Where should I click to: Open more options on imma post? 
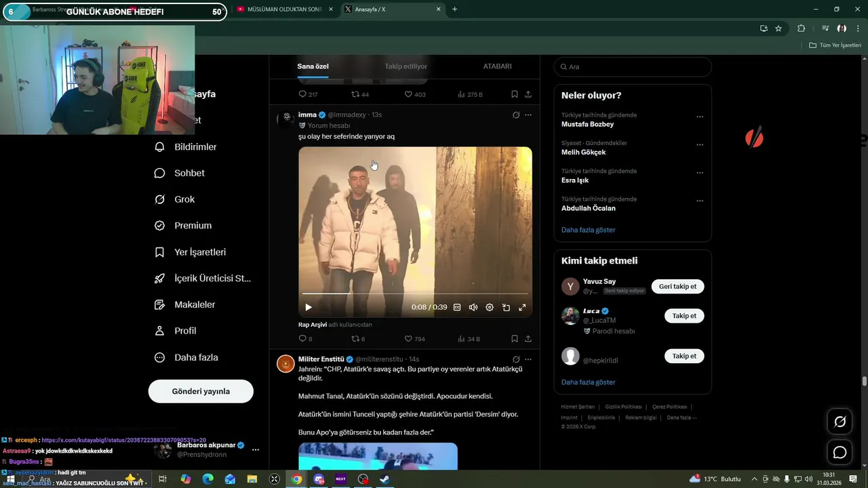[528, 115]
